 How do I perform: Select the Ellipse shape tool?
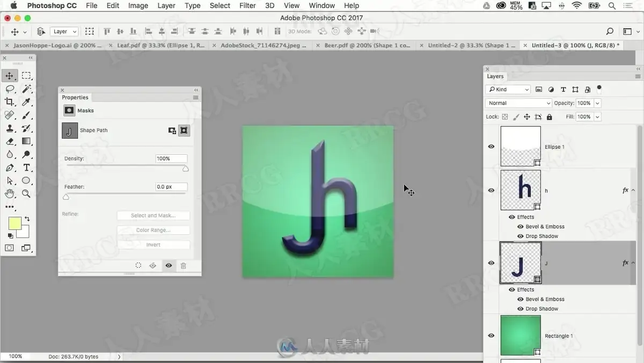26,181
